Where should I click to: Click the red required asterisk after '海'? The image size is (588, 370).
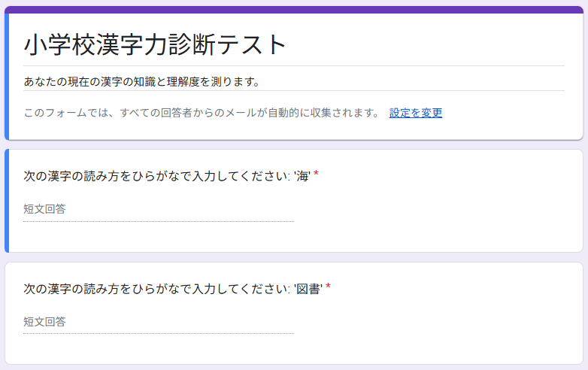pyautogui.click(x=317, y=174)
